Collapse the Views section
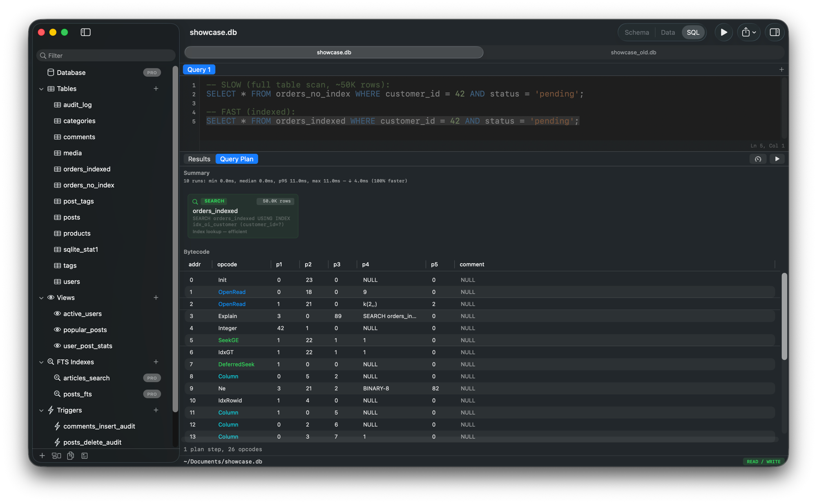The height and width of the screenshot is (504, 817). (41, 298)
